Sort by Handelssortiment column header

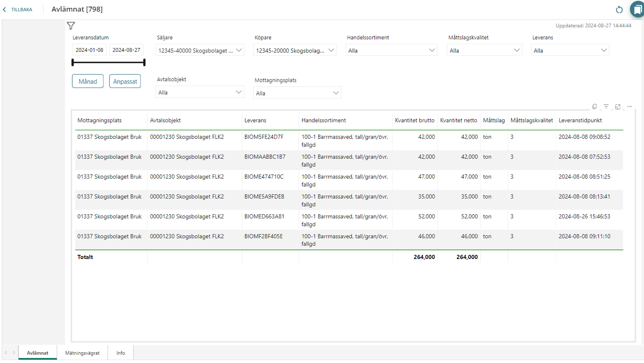[324, 120]
